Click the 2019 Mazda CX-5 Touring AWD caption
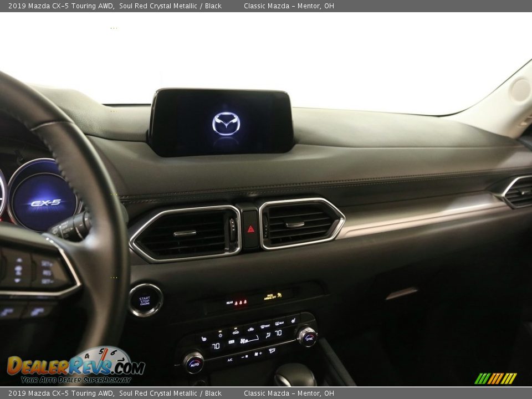The height and width of the screenshot is (399, 532). 57,5
